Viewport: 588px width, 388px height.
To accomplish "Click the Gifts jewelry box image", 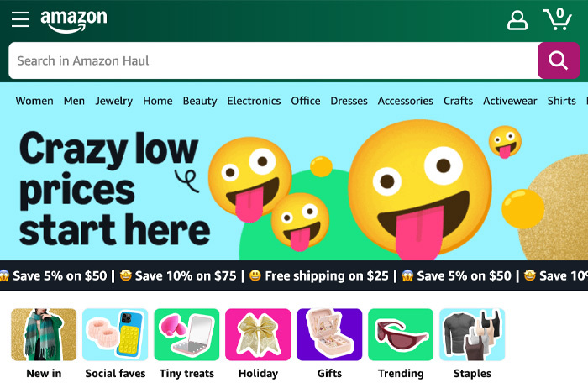I will pyautogui.click(x=329, y=334).
